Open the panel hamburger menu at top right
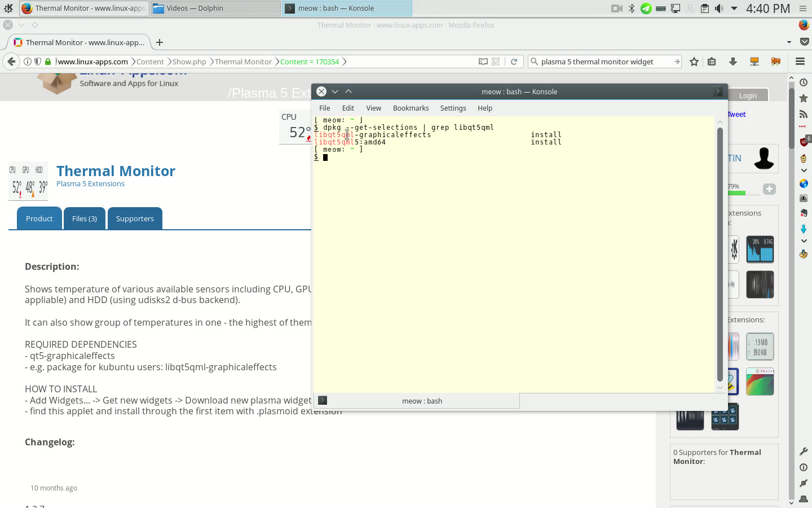 tap(803, 8)
